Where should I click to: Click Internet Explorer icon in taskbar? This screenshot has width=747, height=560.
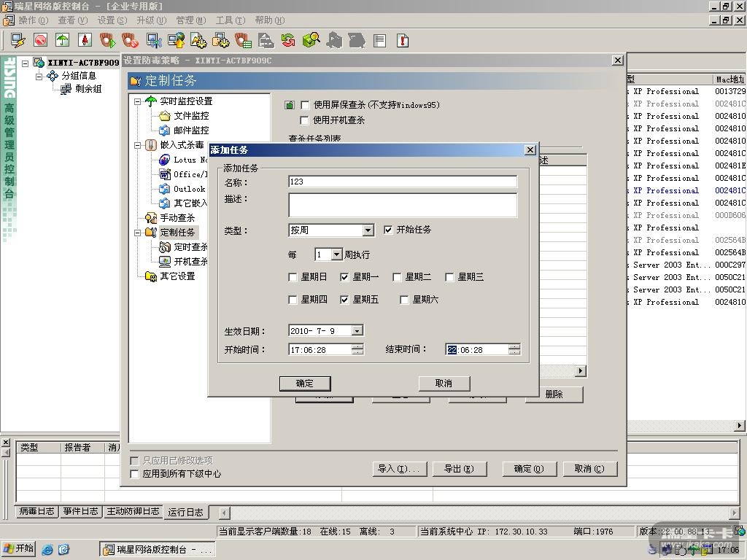(47, 549)
